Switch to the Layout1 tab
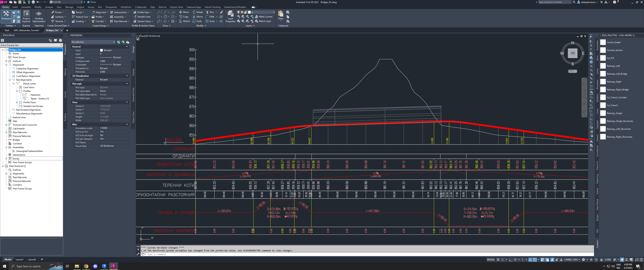This screenshot has width=644, height=270. pyautogui.click(x=19, y=259)
